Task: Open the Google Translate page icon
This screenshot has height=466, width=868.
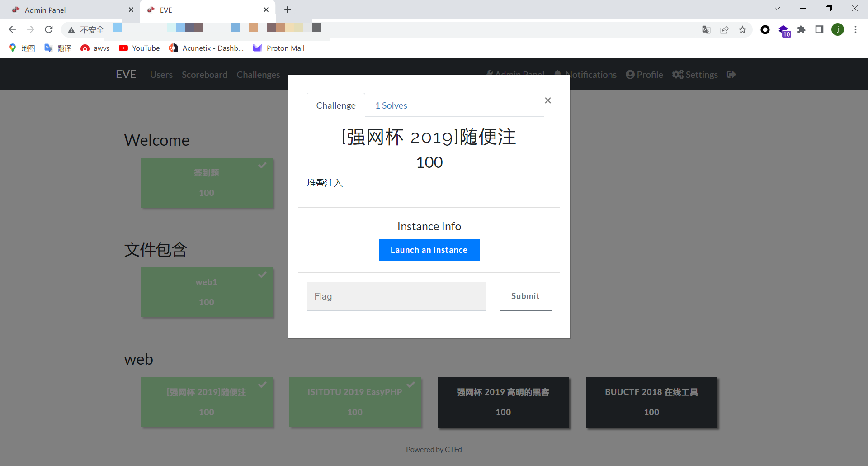Action: coord(706,30)
